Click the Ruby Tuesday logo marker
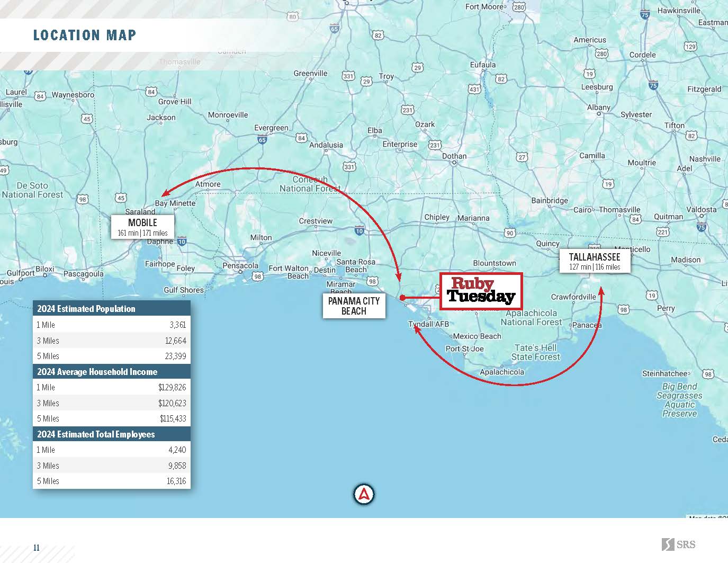This screenshot has height=563, width=728. (x=481, y=291)
